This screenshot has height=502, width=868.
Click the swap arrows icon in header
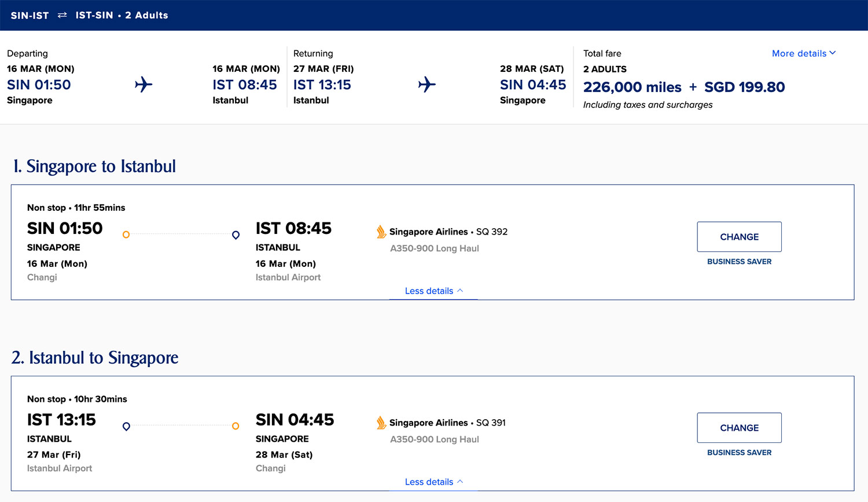pos(62,16)
